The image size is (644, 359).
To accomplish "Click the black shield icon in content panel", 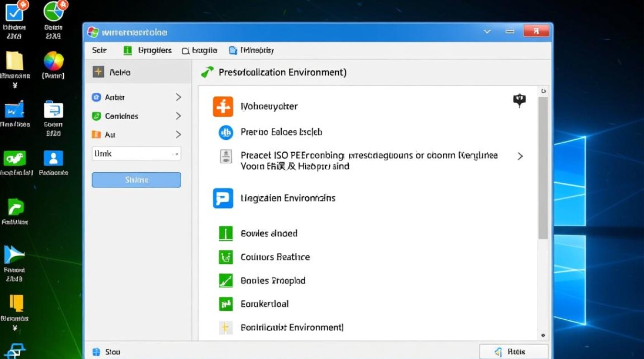I will [519, 100].
